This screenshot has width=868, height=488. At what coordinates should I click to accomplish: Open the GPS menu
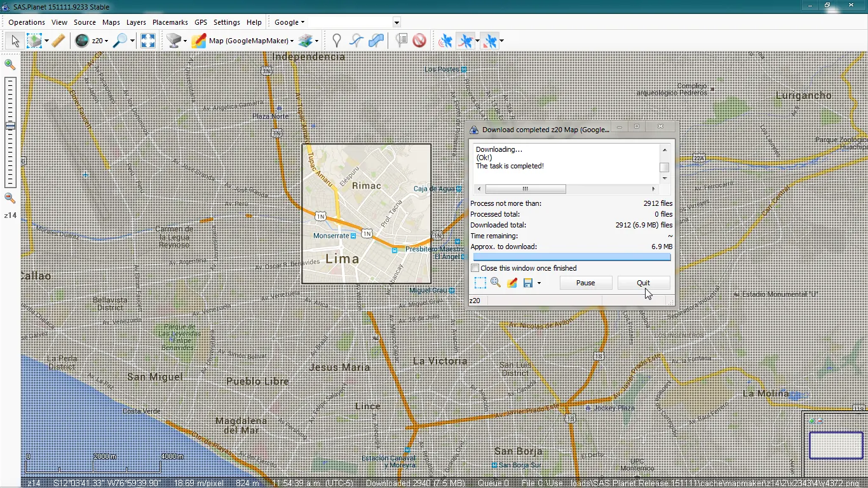click(201, 22)
